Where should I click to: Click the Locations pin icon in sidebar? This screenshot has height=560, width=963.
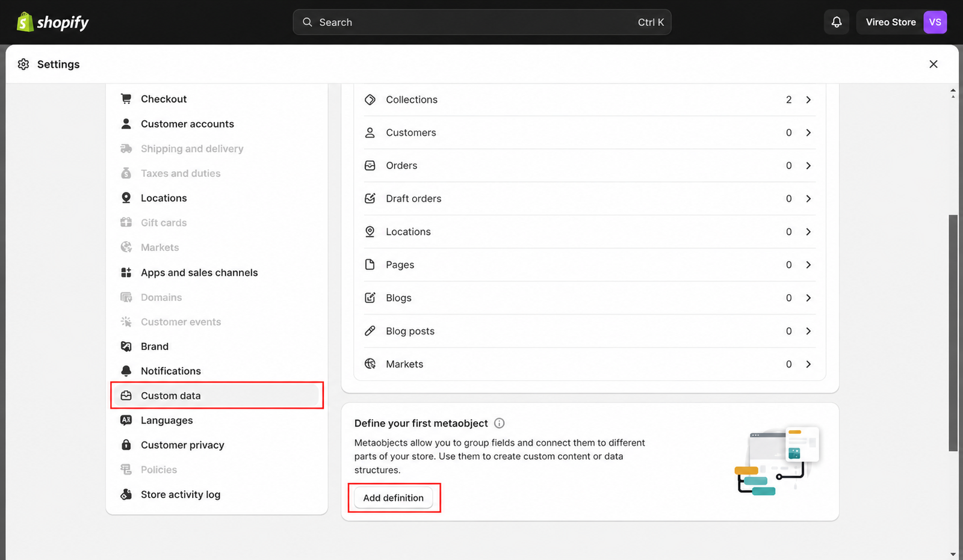pyautogui.click(x=126, y=198)
